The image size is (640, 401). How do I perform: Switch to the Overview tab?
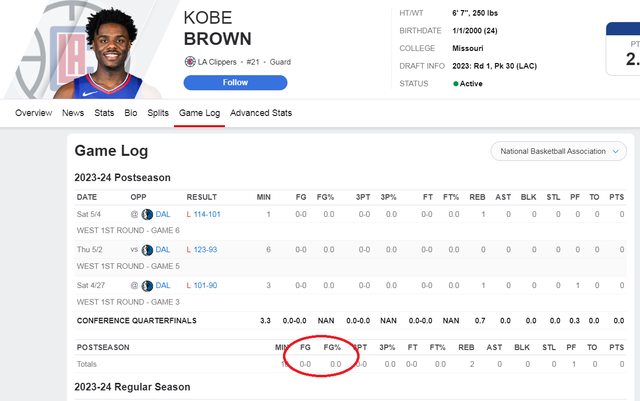[x=33, y=113]
